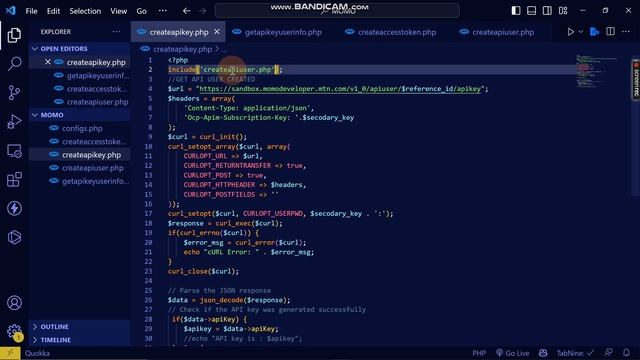
Task: Click the code minimap
Action: (x=597, y=71)
